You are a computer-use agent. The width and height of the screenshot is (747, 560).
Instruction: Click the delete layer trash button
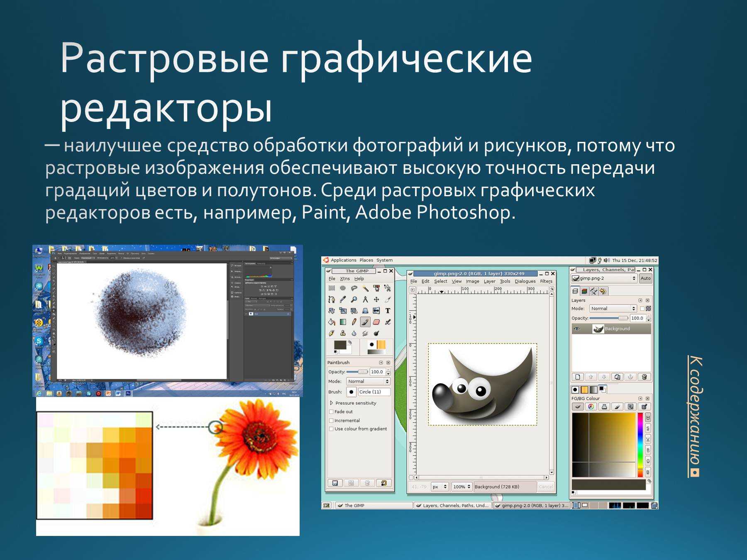644,377
